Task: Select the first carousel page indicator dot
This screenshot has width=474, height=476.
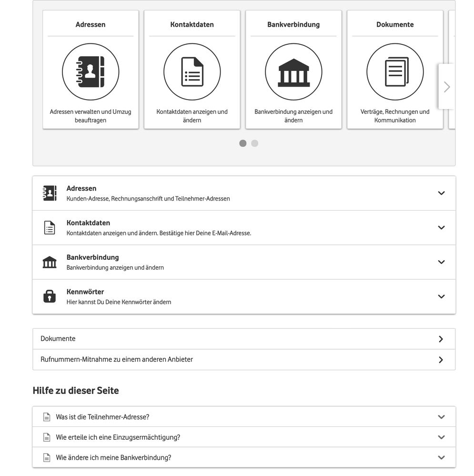Action: [x=243, y=143]
